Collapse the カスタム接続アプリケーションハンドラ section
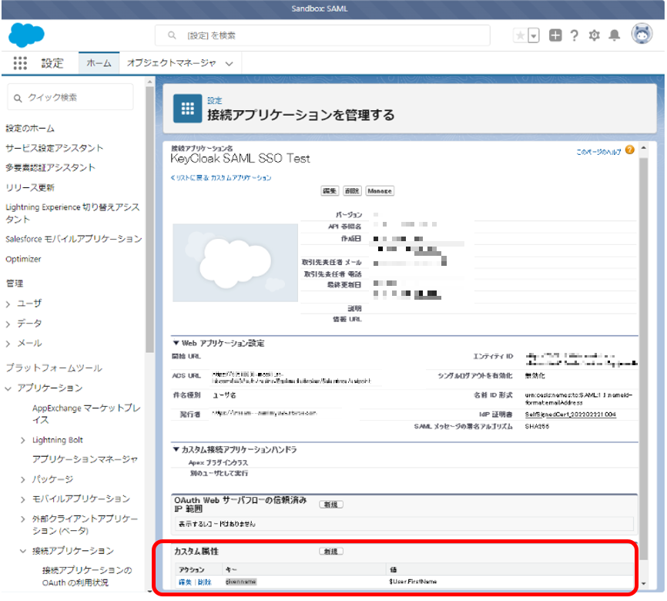The image size is (667, 601). point(176,449)
